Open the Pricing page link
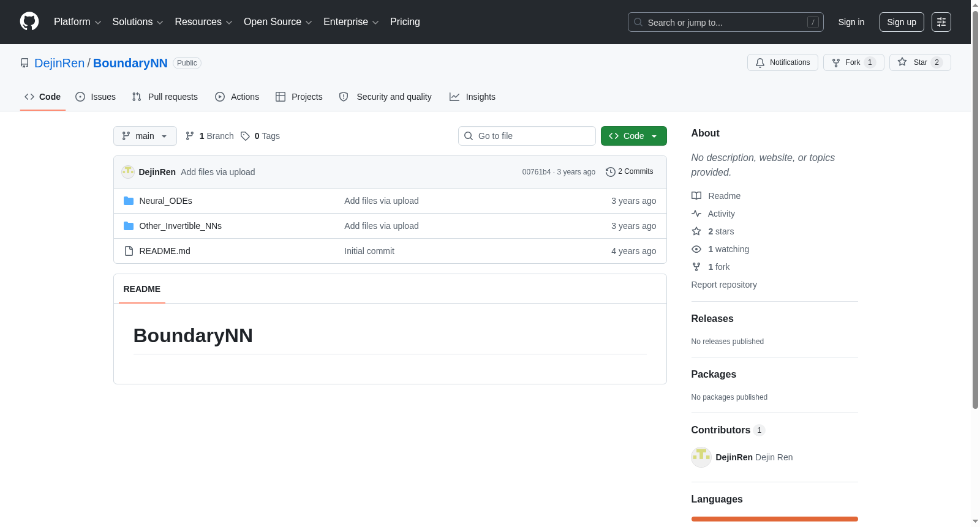Screen dimensions: 980x527 (405, 22)
